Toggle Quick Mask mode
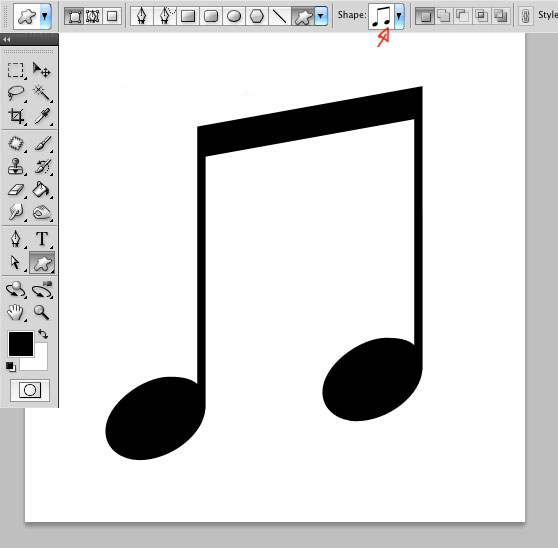Image resolution: width=558 pixels, height=548 pixels. pyautogui.click(x=30, y=390)
